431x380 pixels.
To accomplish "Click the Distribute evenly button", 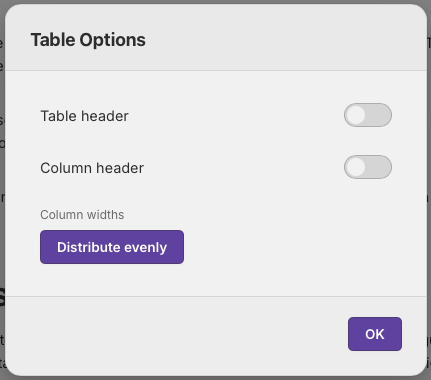I will 112,247.
